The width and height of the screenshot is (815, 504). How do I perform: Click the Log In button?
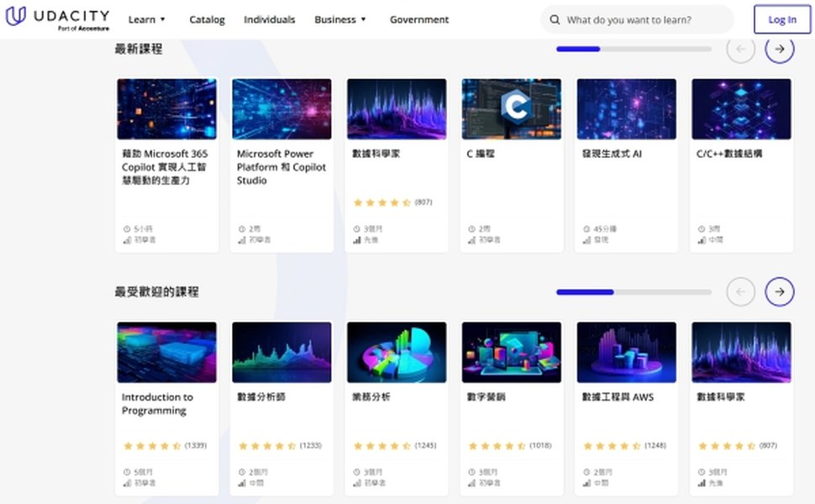(x=781, y=20)
